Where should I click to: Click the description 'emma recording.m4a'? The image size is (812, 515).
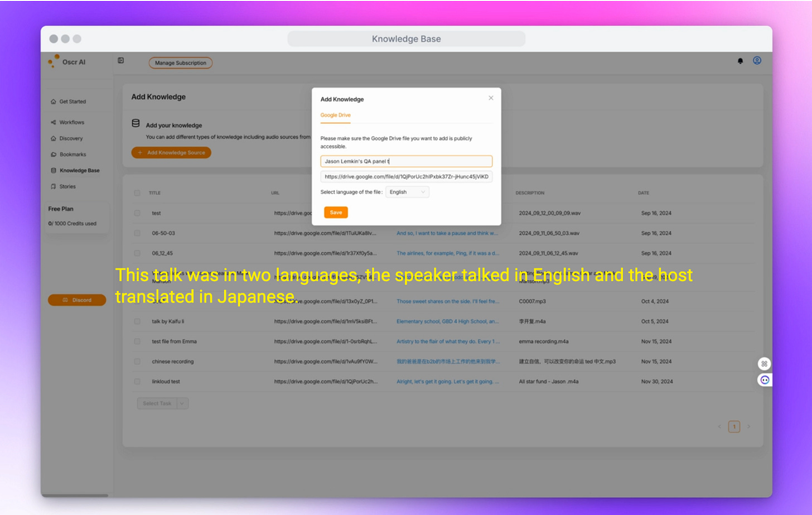pos(544,341)
